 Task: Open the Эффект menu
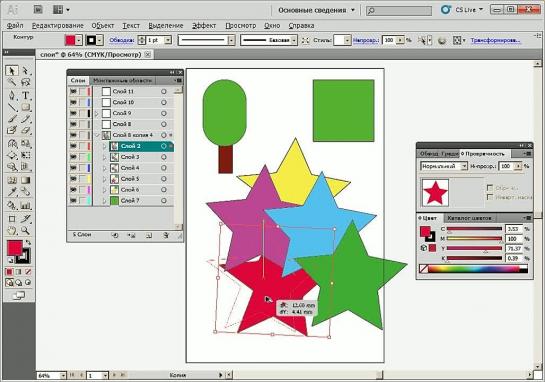click(x=204, y=25)
